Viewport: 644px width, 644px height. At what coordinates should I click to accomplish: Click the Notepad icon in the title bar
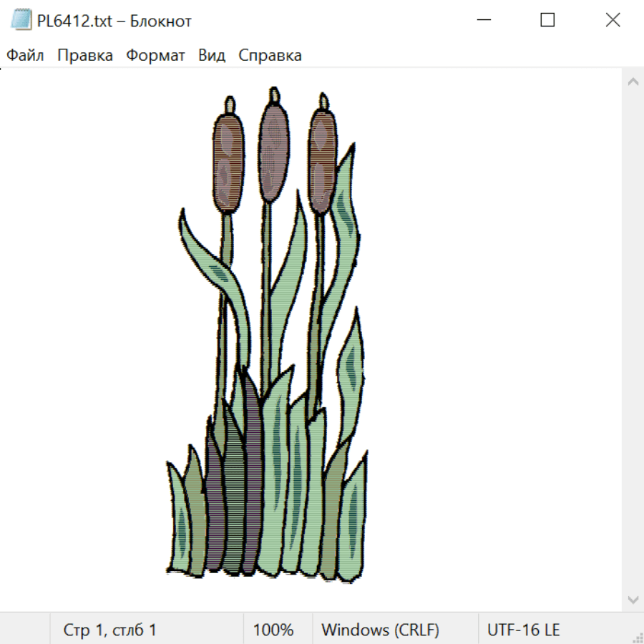[21, 21]
